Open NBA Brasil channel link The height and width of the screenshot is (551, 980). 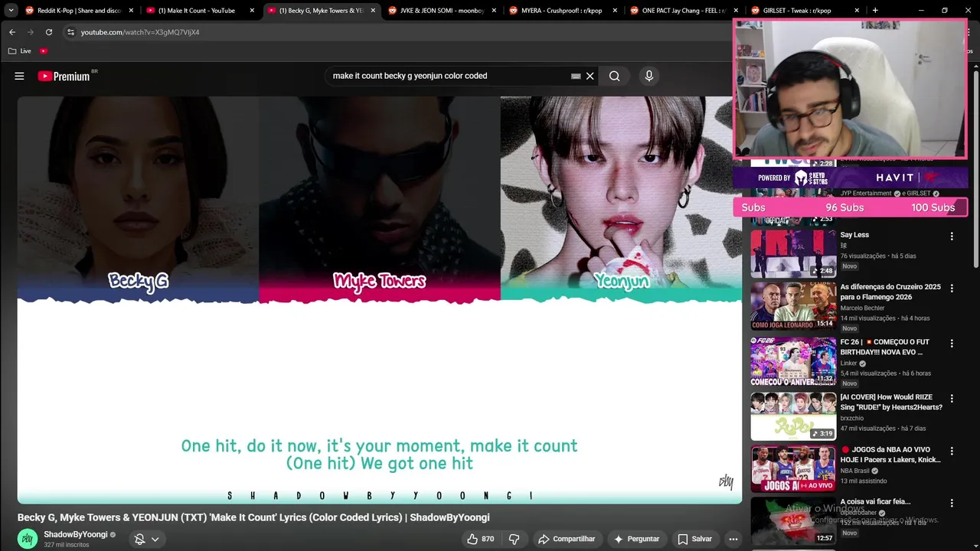[x=854, y=471]
